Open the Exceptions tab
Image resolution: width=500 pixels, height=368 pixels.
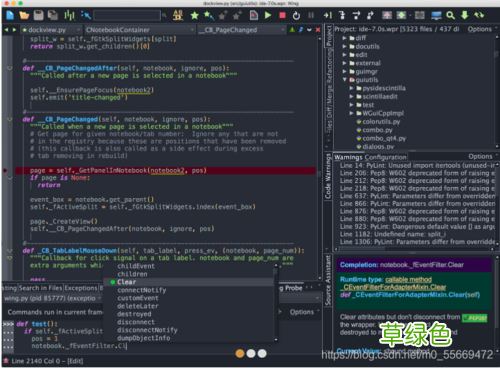[81, 288]
